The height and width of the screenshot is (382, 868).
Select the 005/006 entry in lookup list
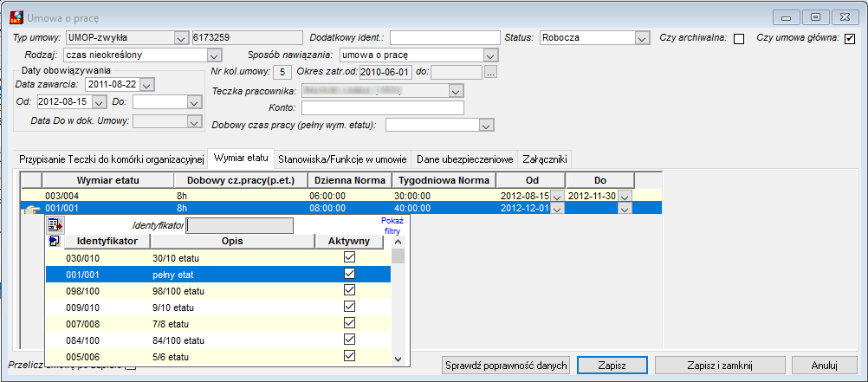218,356
